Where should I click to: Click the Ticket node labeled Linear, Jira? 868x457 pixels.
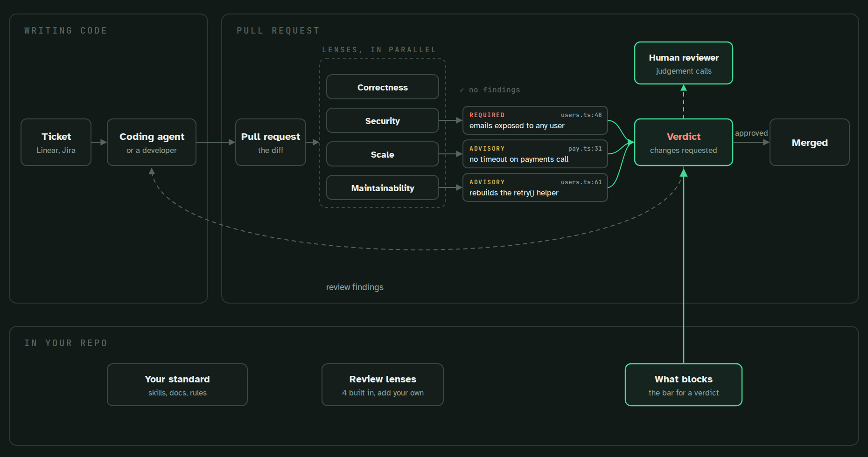[x=56, y=142]
